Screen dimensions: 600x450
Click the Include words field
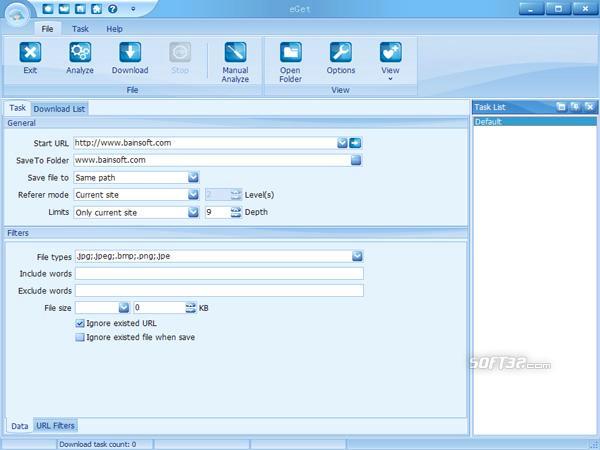[x=219, y=274]
